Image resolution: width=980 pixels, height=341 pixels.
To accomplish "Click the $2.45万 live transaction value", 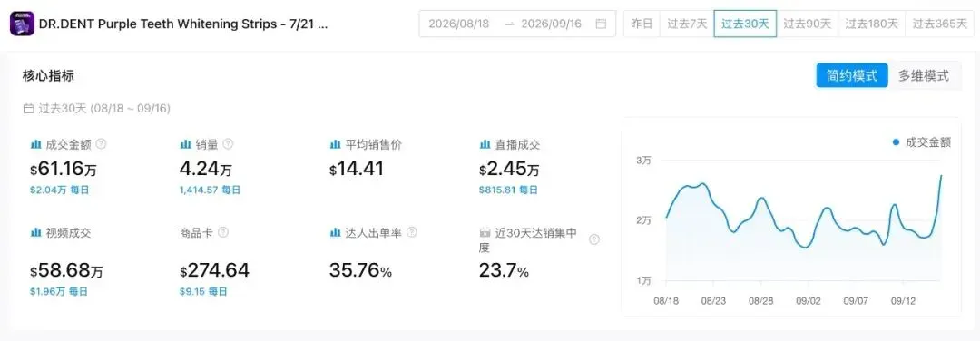I will point(509,168).
